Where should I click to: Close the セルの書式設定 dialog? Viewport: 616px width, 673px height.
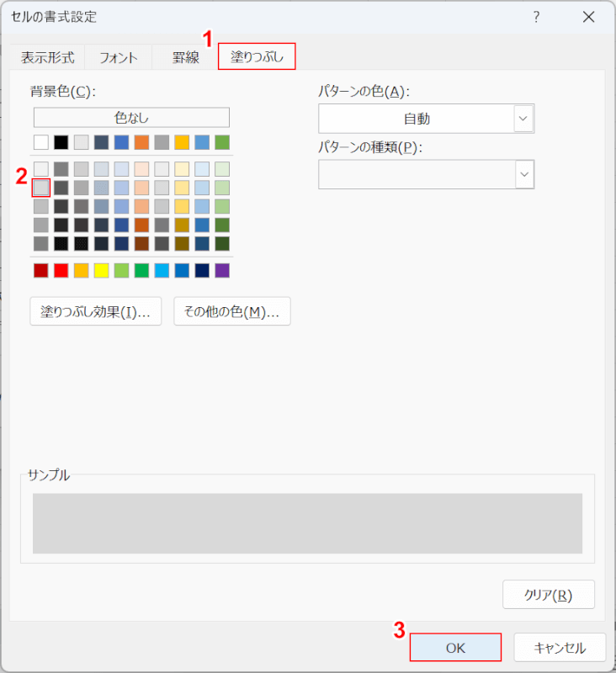[x=588, y=17]
